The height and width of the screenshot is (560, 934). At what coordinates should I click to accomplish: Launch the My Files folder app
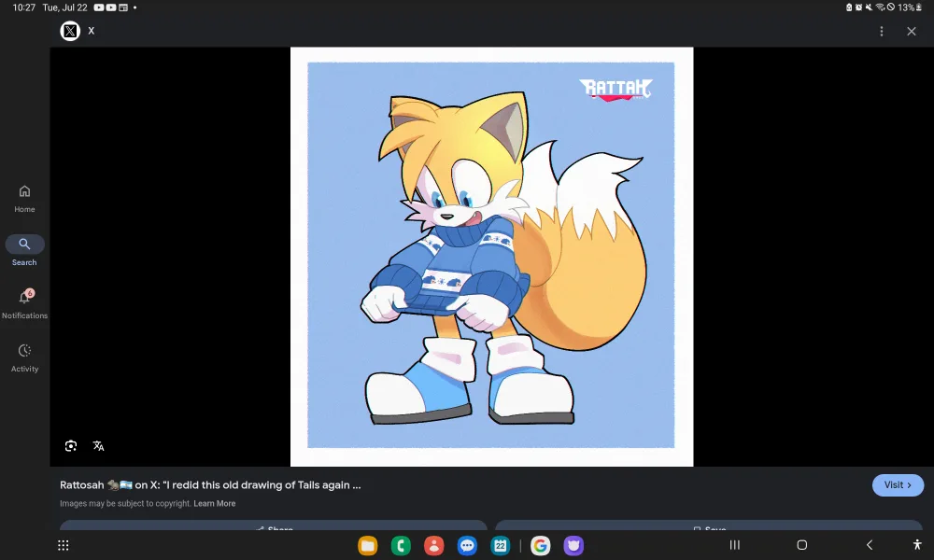(x=368, y=545)
